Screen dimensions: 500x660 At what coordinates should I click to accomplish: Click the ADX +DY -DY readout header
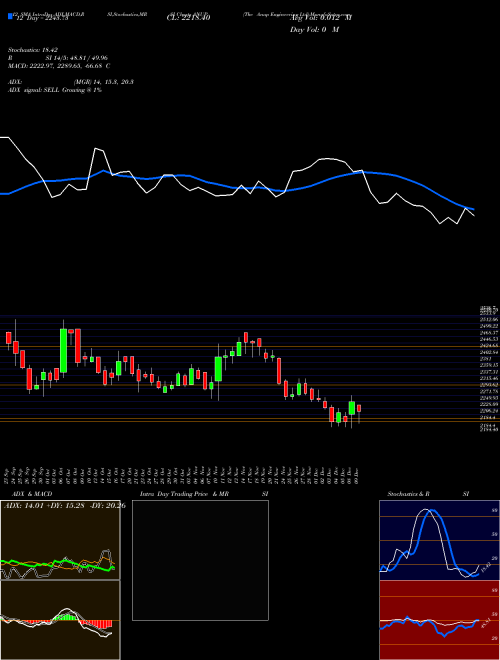65,506
